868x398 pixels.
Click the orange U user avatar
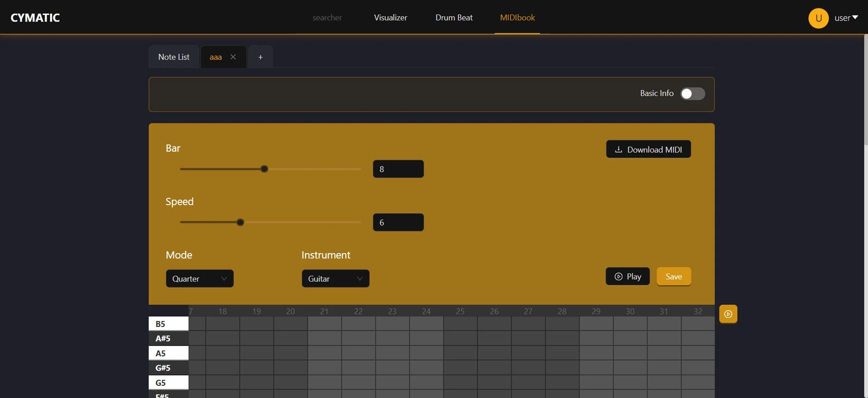818,18
